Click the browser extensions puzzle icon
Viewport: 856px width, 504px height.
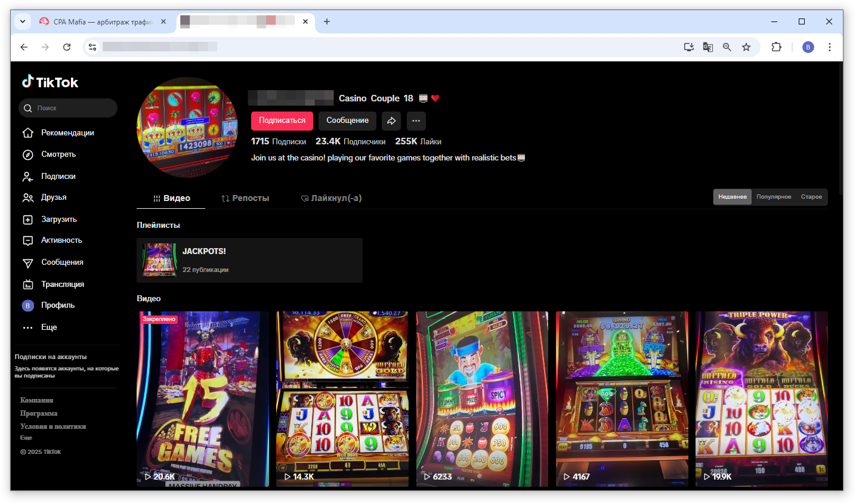pos(776,47)
